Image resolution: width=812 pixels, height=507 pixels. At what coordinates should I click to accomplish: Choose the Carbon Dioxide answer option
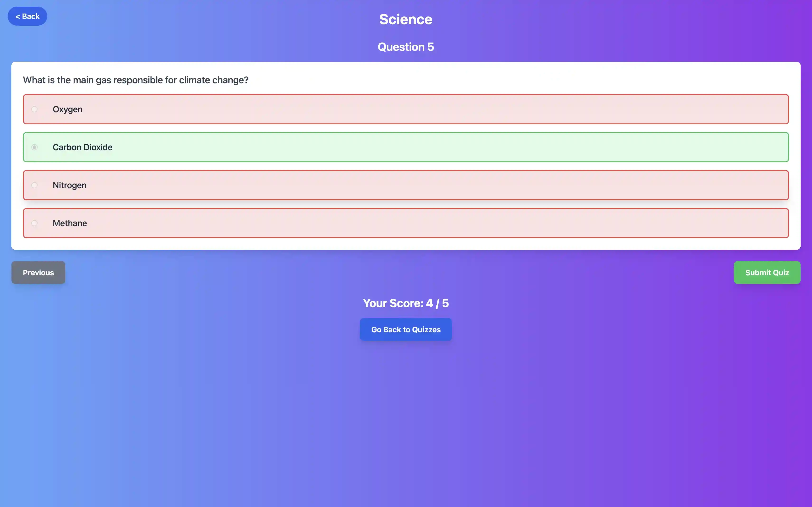pos(406,147)
